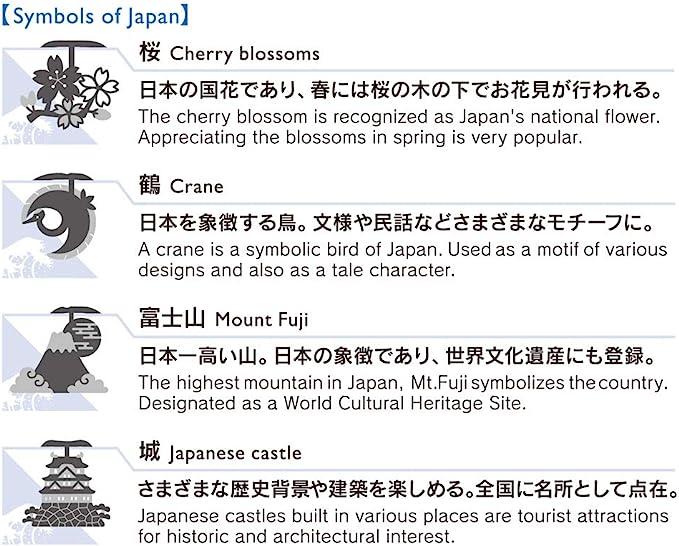Image resolution: width=679 pixels, height=546 pixels.
Task: Click the 富士山 kanji heading
Action: click(x=172, y=319)
